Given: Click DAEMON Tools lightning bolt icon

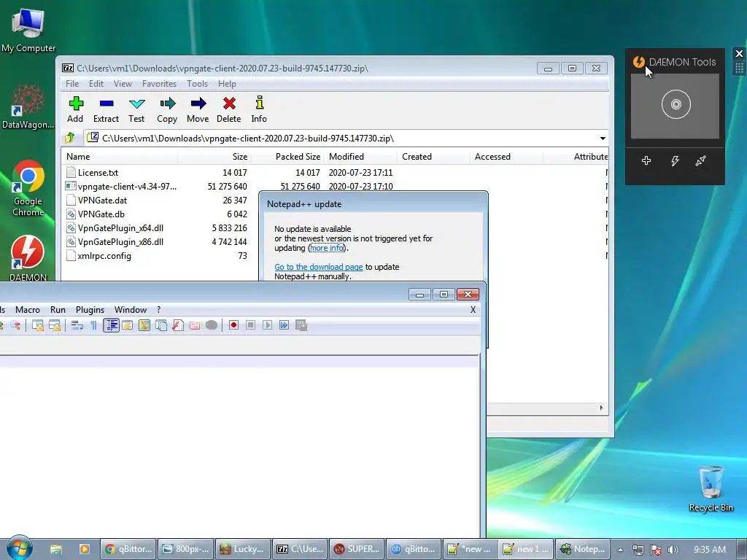Looking at the screenshot, I should (x=675, y=160).
